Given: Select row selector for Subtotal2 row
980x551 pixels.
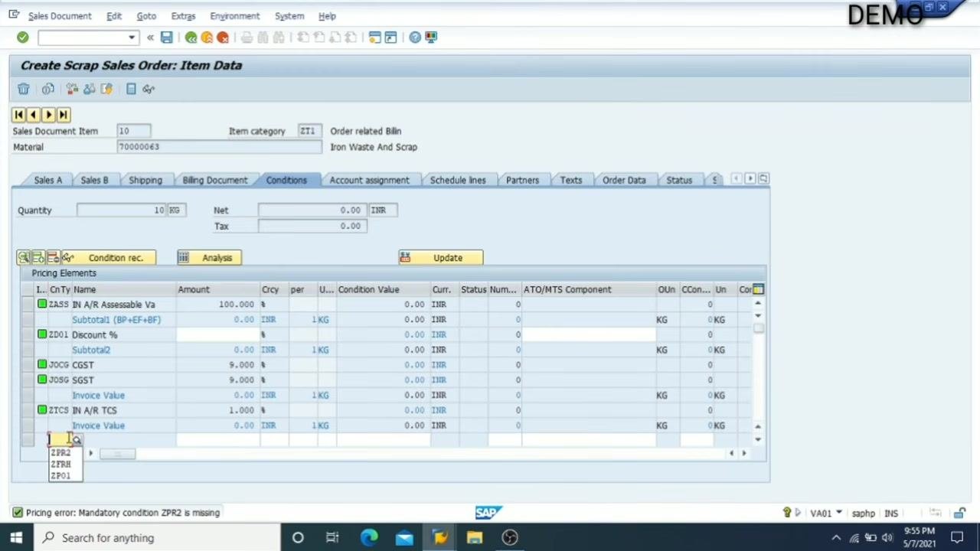Looking at the screenshot, I should pos(28,350).
